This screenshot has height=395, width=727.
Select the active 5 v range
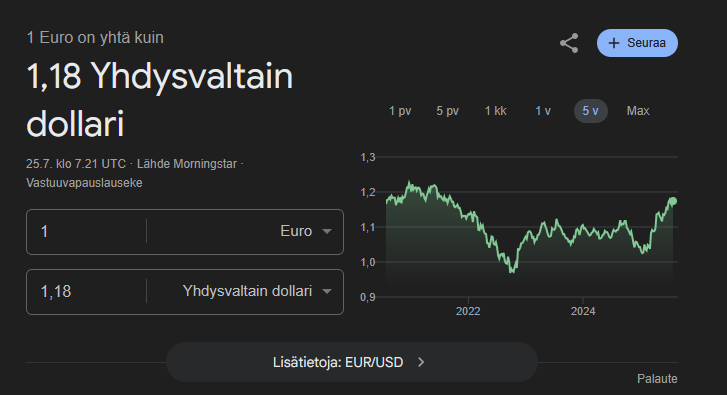click(591, 111)
